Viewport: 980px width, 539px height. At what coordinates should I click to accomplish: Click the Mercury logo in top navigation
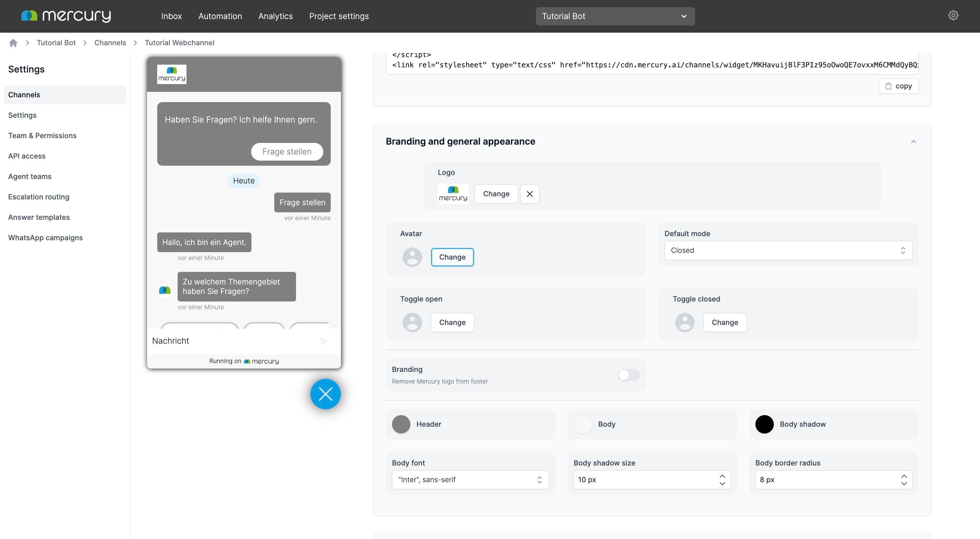[66, 16]
